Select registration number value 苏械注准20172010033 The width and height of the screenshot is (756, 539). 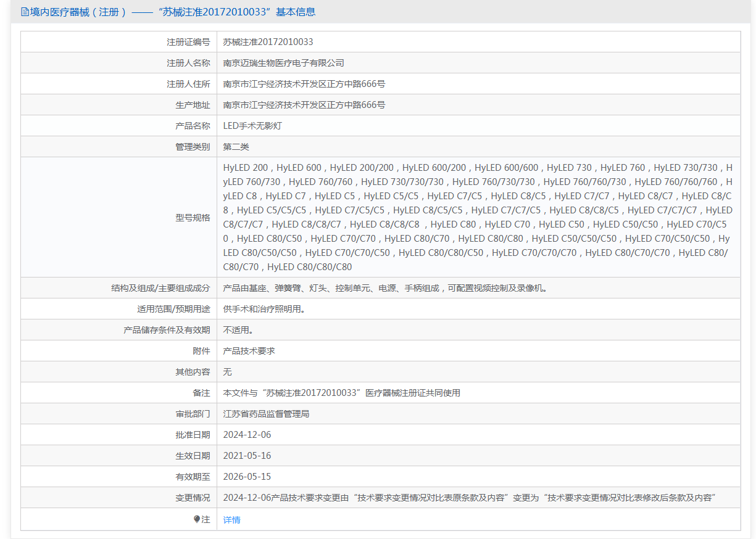tap(268, 42)
